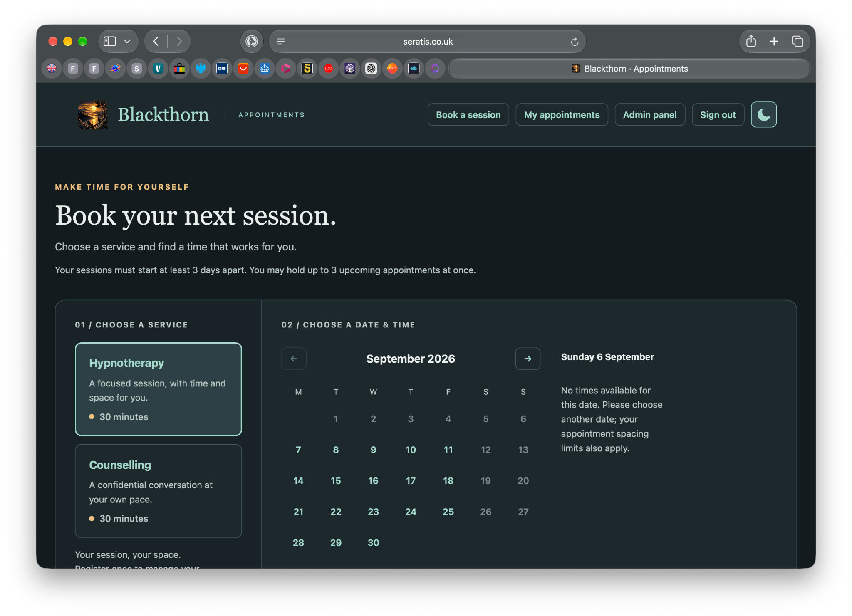Pick 16 September on the calendar
Screen dimensions: 852x616
pyautogui.click(x=373, y=481)
